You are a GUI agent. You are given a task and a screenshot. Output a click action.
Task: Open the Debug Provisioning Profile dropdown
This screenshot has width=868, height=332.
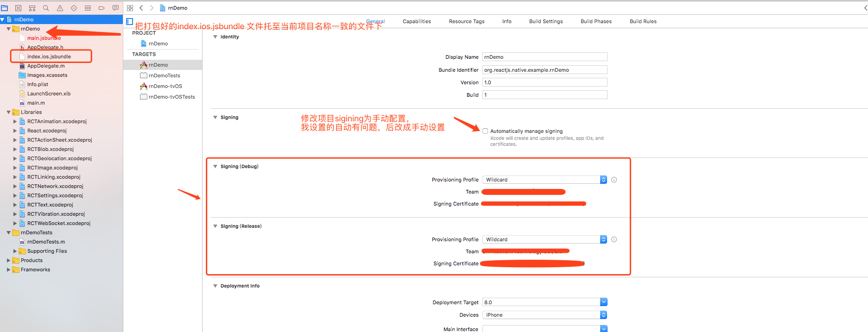coord(545,180)
